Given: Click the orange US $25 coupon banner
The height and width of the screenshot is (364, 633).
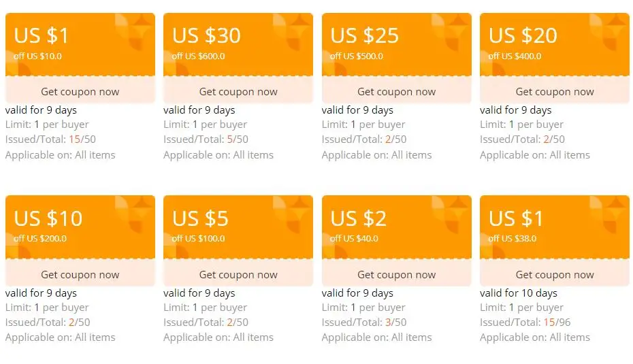Looking at the screenshot, I should (x=396, y=44).
